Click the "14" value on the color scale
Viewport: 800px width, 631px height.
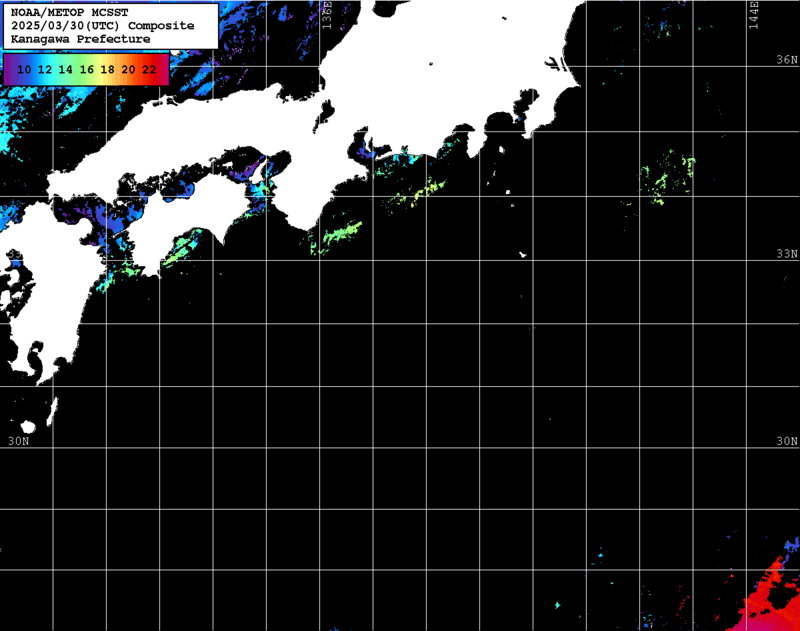pyautogui.click(x=65, y=69)
